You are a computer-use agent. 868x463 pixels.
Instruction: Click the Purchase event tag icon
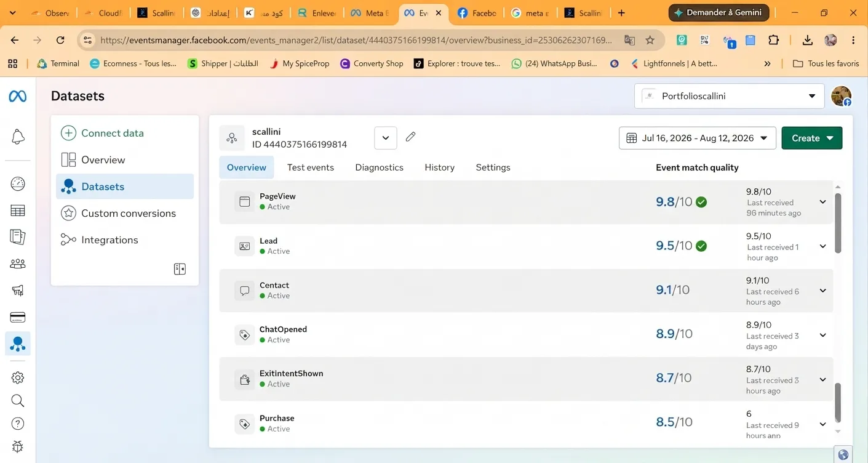pos(244,424)
